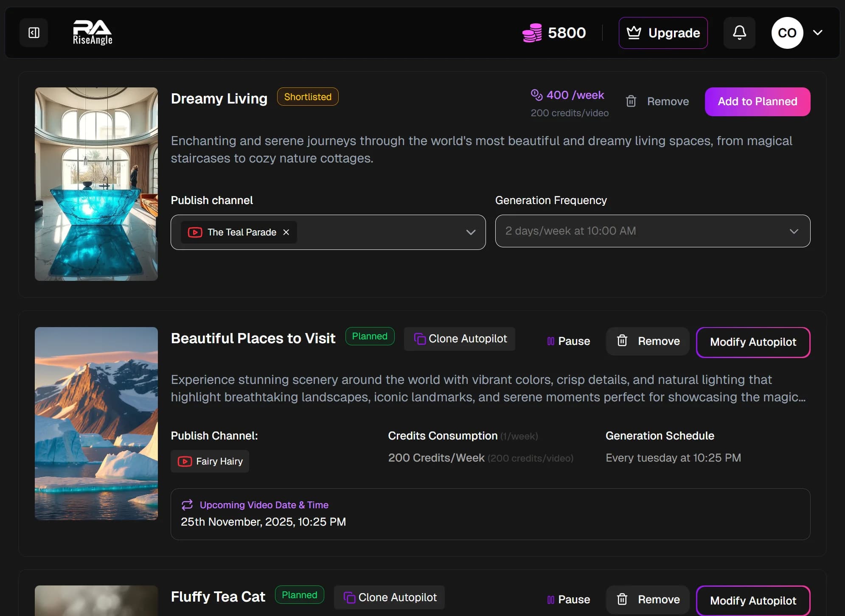
Task: Click '25th November, 2025, 10:25 PM' text
Action: coord(263,522)
